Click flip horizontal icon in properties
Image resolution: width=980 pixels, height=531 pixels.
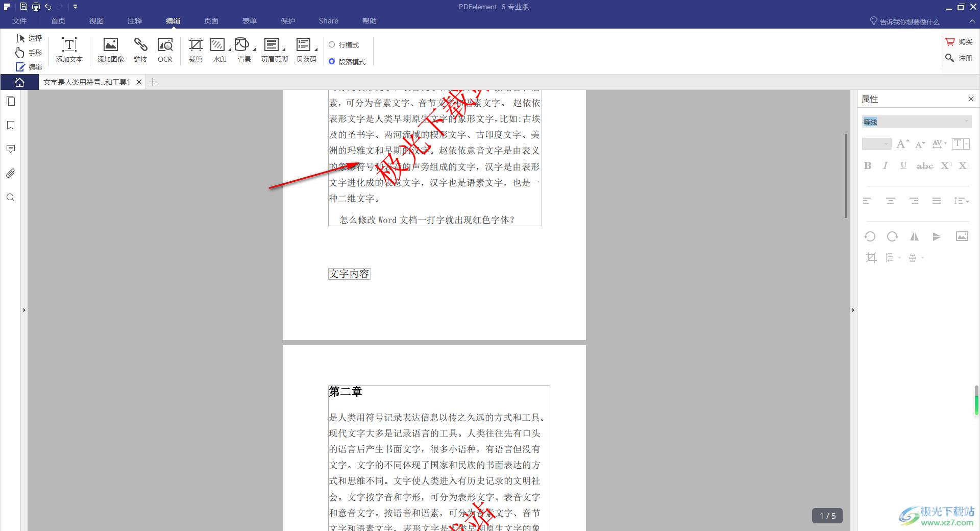[914, 236]
